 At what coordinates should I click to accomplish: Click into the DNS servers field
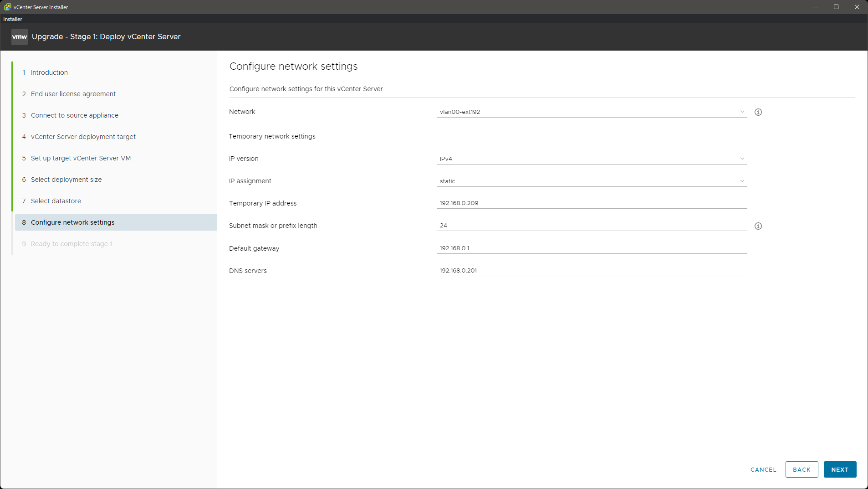(x=592, y=271)
